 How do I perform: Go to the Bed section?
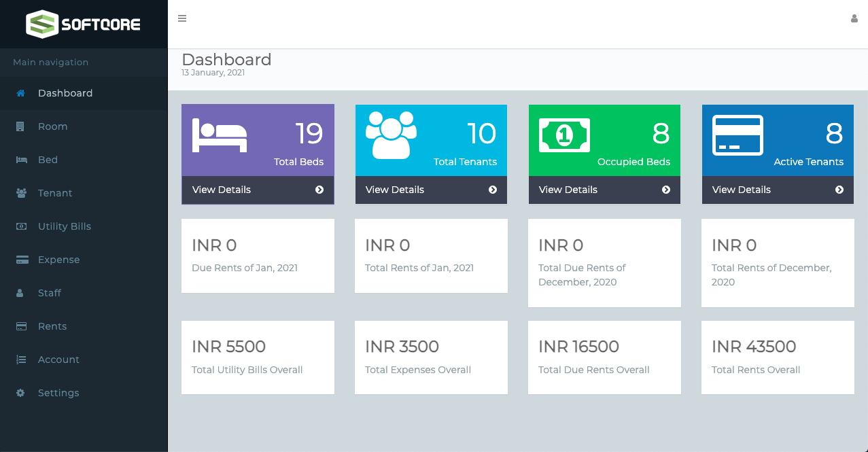[84, 160]
